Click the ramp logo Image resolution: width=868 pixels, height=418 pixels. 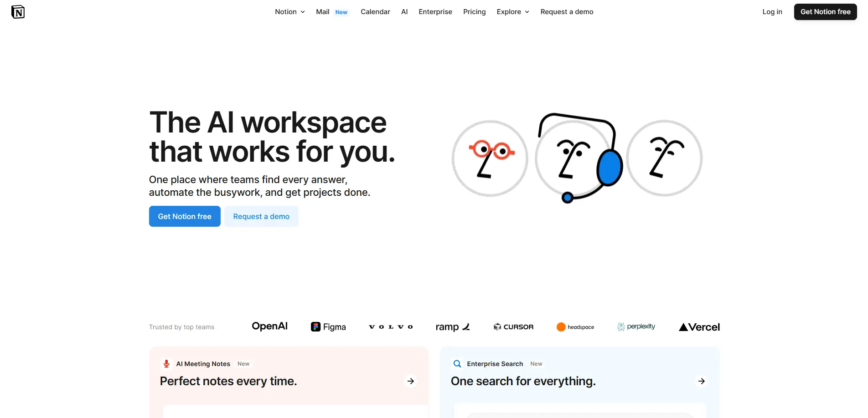453,327
